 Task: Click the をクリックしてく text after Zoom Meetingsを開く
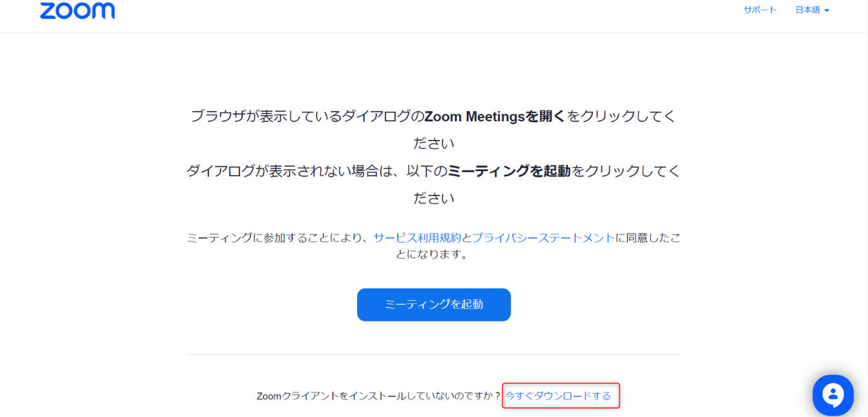pyautogui.click(x=621, y=117)
